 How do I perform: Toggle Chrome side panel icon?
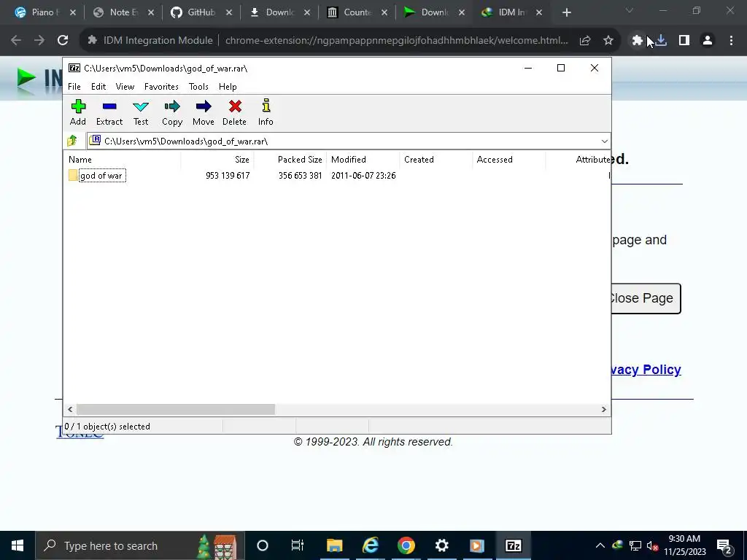pyautogui.click(x=684, y=41)
